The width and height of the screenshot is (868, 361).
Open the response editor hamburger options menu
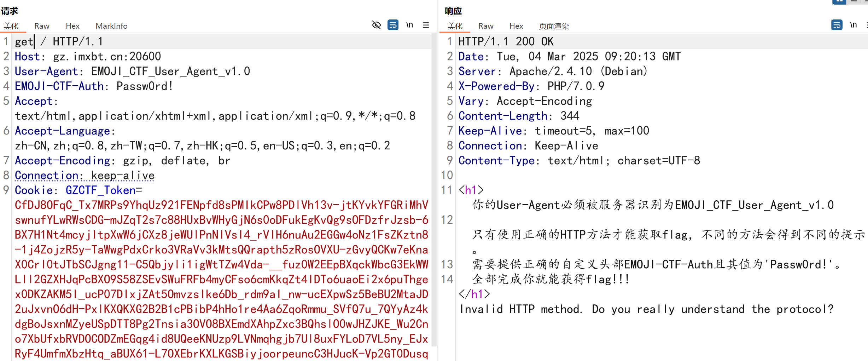[867, 25]
